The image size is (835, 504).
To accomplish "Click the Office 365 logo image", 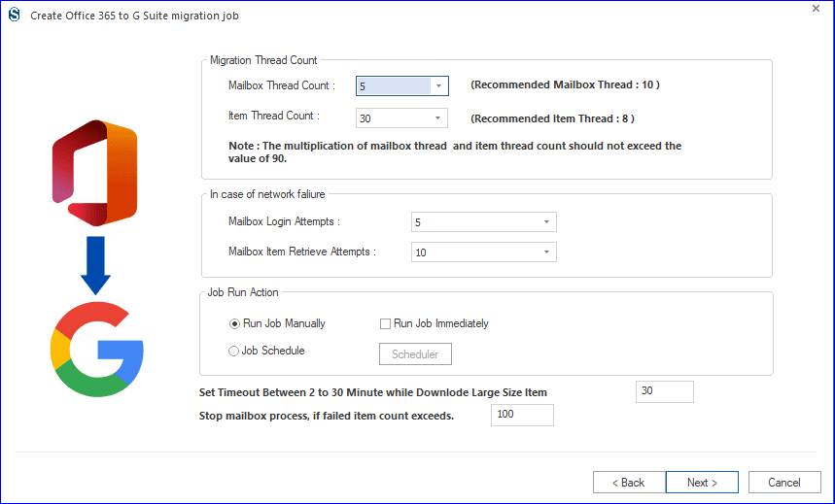I will coord(95,173).
